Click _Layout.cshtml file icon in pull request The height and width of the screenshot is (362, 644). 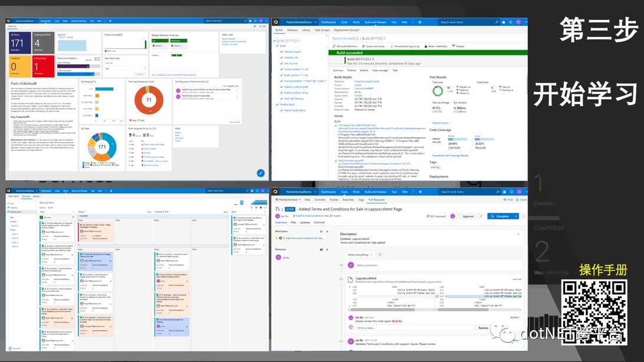click(350, 279)
